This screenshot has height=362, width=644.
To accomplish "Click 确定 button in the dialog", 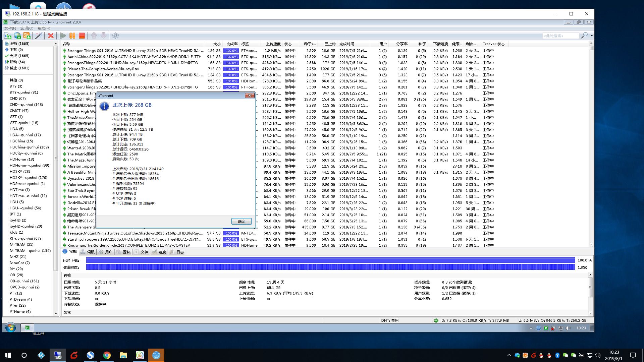I will (241, 221).
